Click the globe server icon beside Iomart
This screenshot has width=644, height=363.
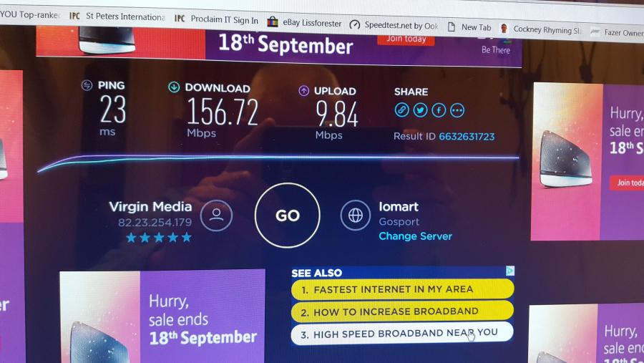pos(355,215)
